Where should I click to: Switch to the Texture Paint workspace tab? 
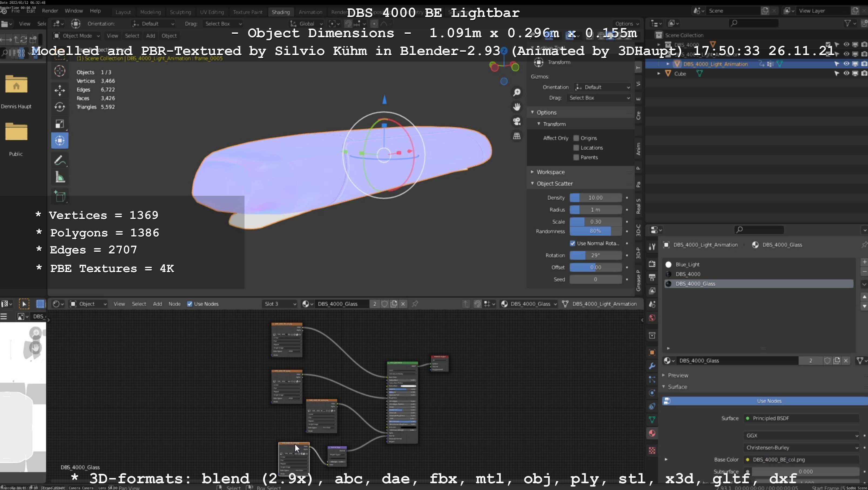248,12
